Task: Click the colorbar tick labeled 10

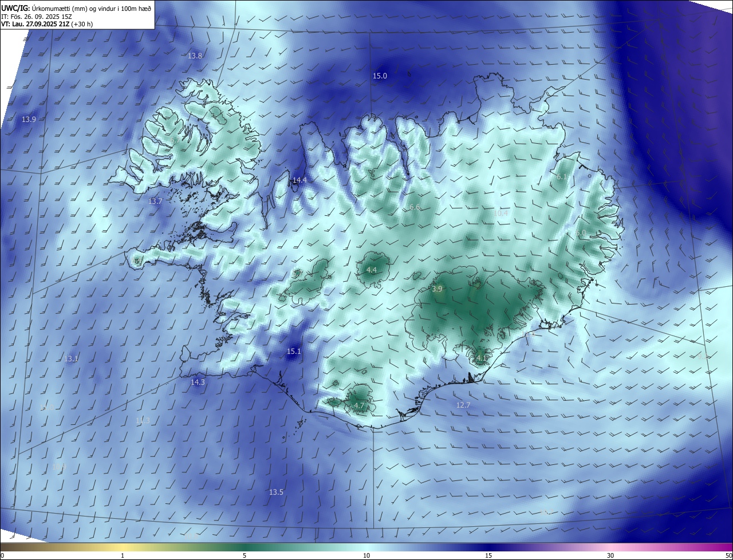Action: (366, 555)
